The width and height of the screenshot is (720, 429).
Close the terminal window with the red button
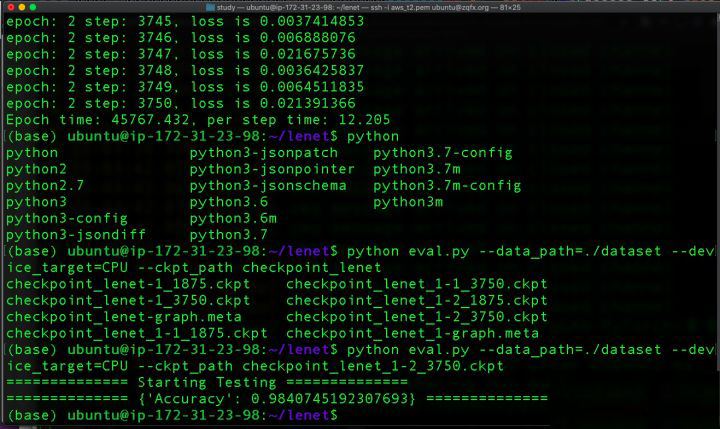click(x=11, y=7)
